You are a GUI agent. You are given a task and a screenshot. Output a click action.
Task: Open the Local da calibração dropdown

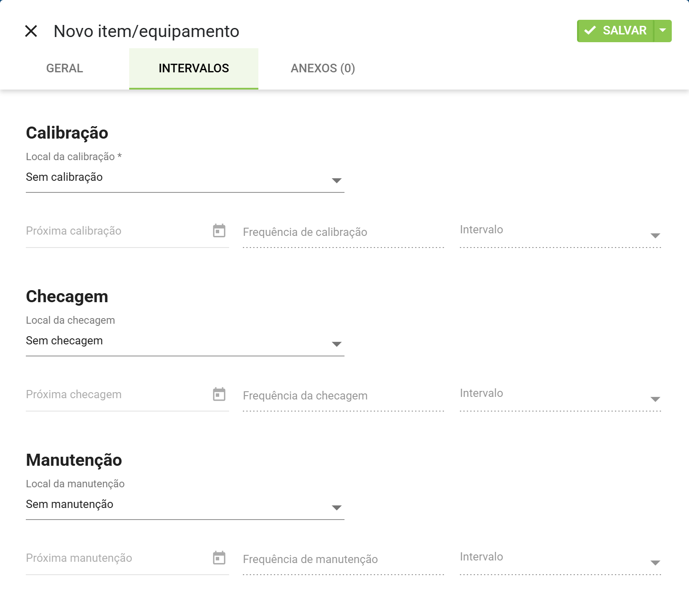pyautogui.click(x=185, y=177)
